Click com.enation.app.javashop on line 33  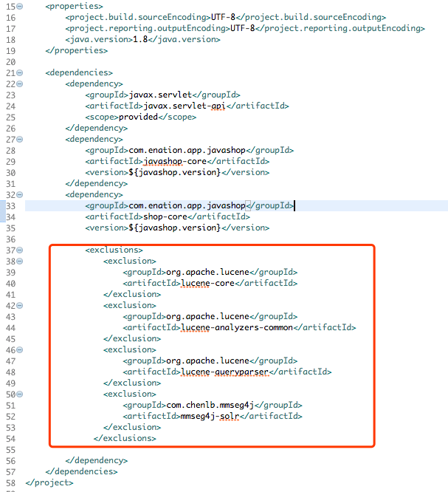click(187, 205)
